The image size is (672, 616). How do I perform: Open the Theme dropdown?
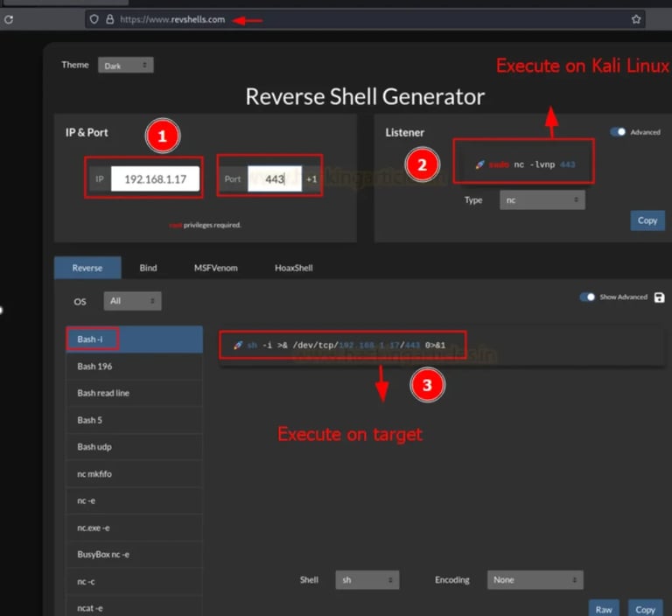coord(126,66)
